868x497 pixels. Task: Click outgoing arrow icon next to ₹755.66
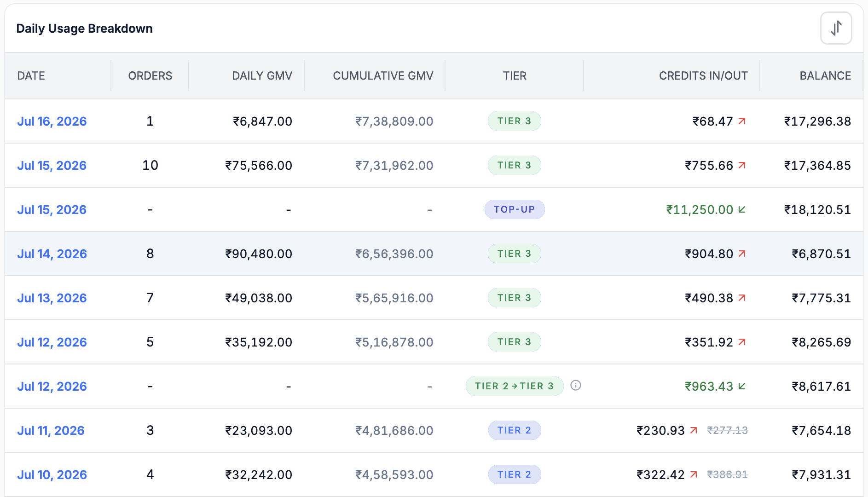click(x=742, y=166)
